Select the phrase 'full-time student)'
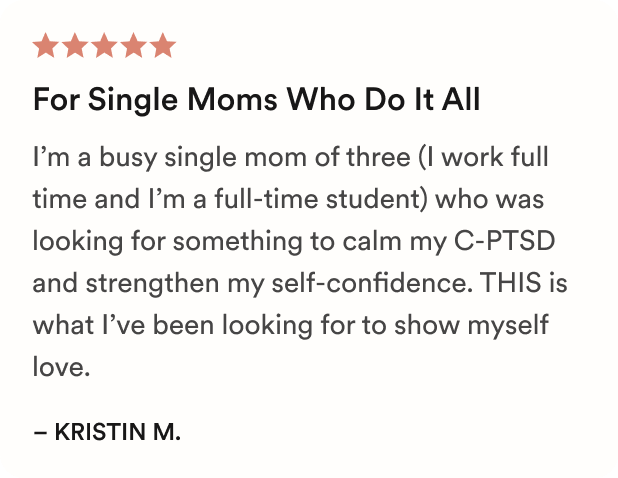 point(321,199)
